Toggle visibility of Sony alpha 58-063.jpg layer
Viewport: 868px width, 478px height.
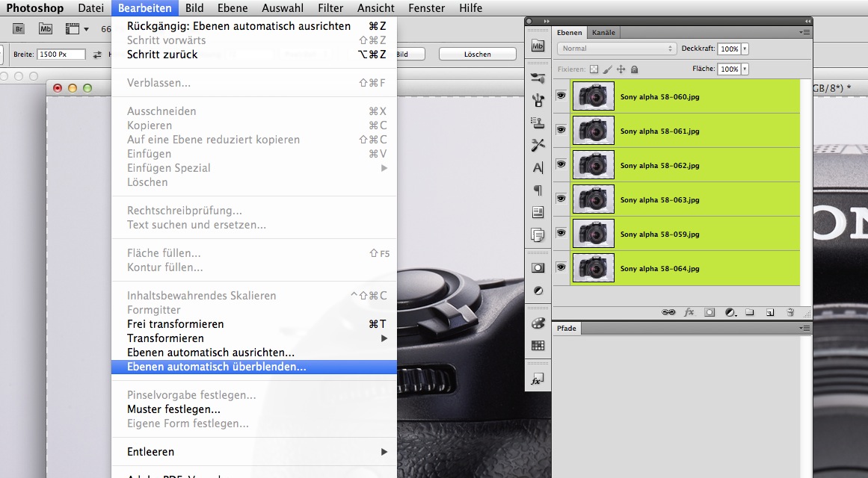click(561, 199)
